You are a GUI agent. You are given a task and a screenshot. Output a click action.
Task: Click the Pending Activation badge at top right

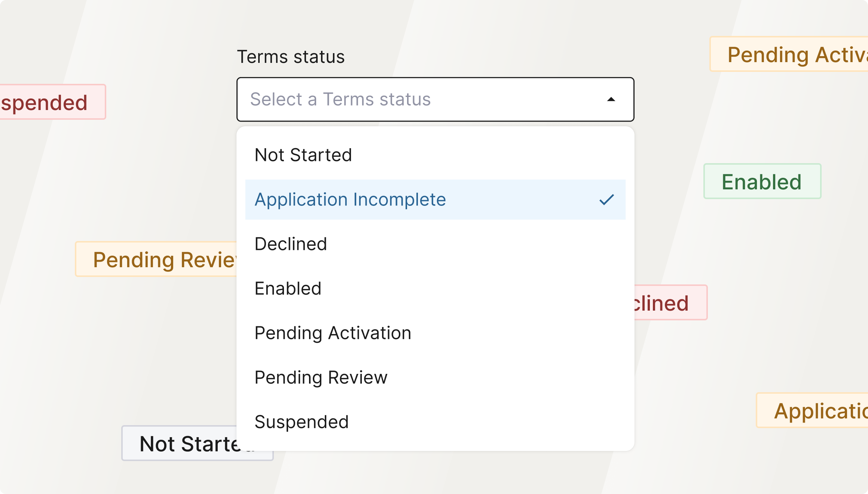[789, 54]
